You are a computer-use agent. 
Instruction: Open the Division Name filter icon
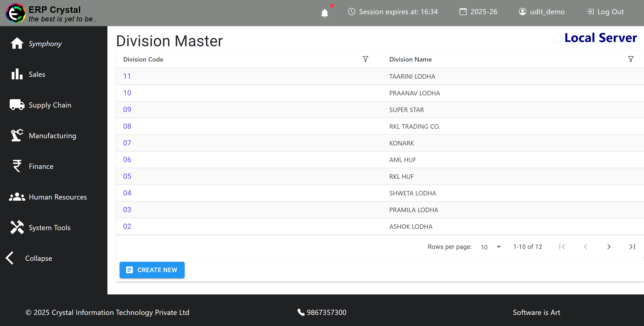pos(630,59)
